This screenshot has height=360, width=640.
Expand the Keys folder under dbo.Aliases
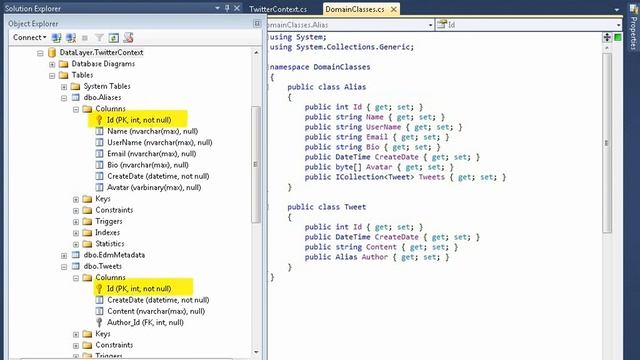pos(76,199)
